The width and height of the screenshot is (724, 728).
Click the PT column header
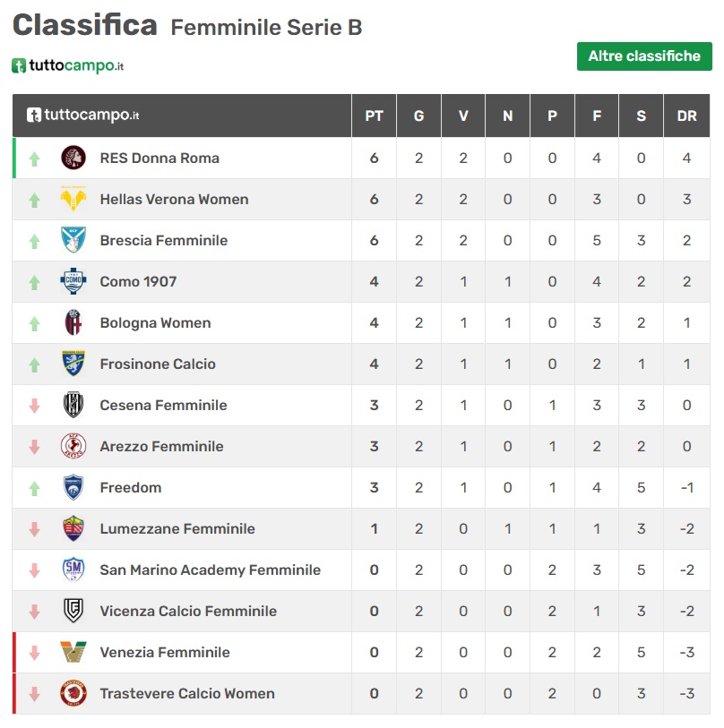pyautogui.click(x=374, y=116)
